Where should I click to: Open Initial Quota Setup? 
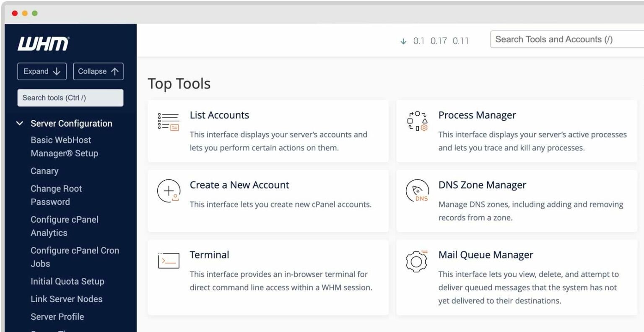[68, 282]
